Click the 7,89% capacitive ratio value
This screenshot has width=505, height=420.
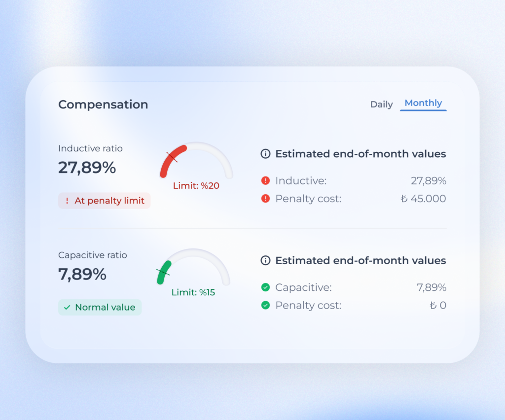[82, 274]
